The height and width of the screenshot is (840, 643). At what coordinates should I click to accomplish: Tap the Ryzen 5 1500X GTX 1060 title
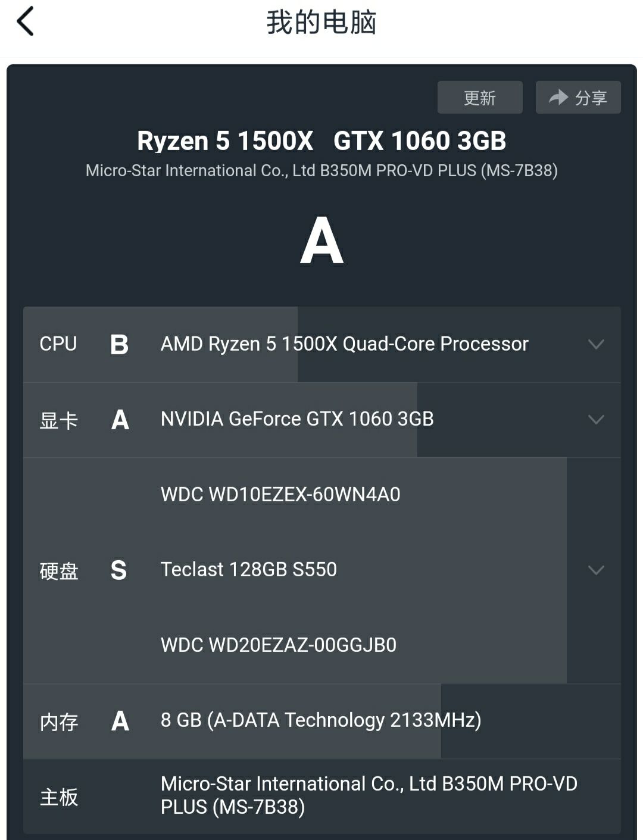point(321,141)
